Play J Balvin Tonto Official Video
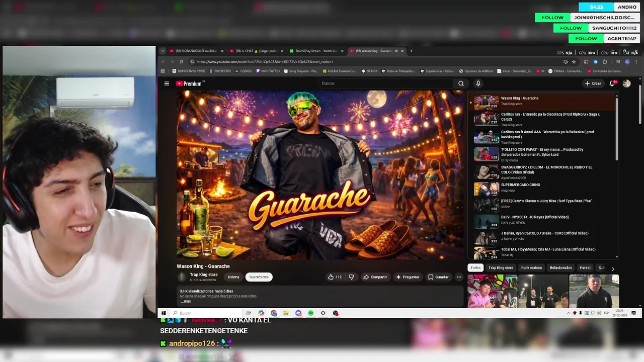The width and height of the screenshot is (644, 362). (x=543, y=237)
